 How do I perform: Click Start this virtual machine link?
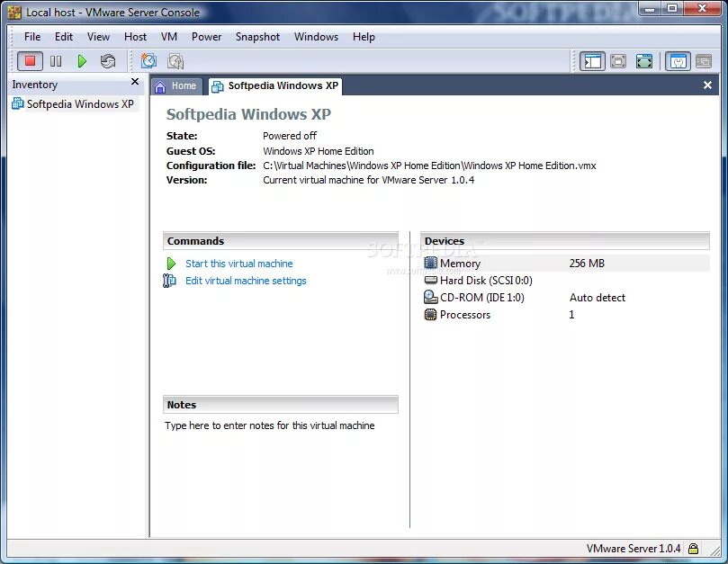(239, 264)
